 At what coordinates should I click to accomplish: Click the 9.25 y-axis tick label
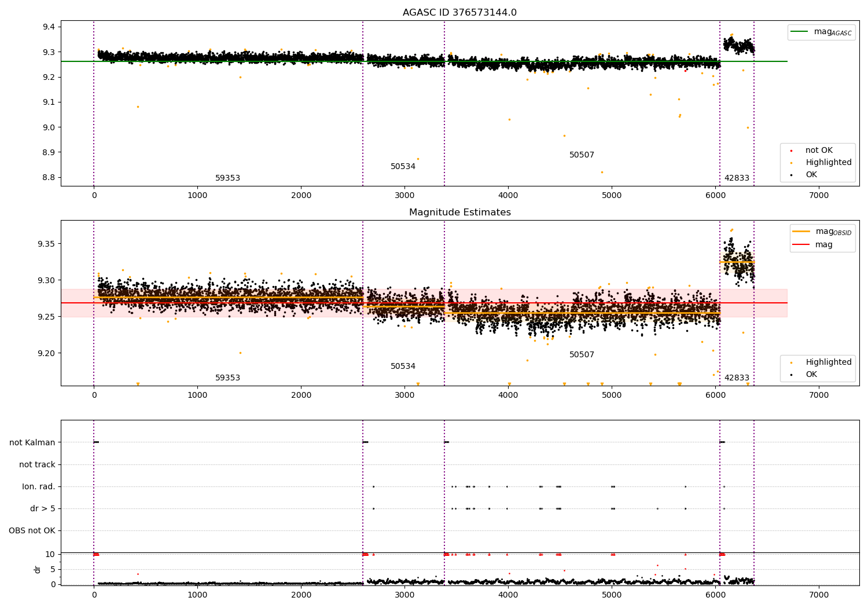pos(46,317)
